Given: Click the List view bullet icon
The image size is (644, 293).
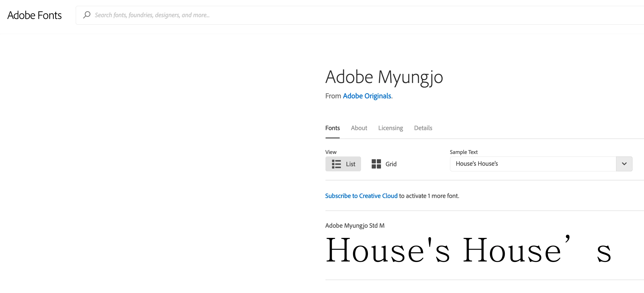Looking at the screenshot, I should click(x=336, y=164).
